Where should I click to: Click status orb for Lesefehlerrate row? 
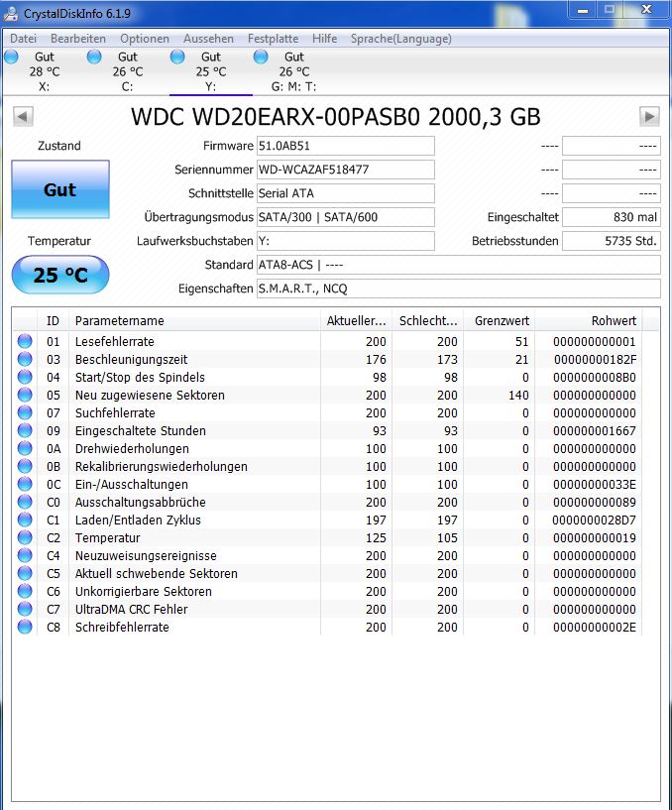pyautogui.click(x=25, y=341)
